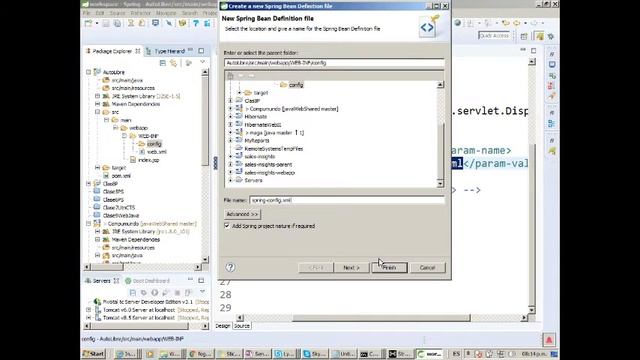Click the blue help question toolbar icon
640x360 pixels.
(196, 23)
